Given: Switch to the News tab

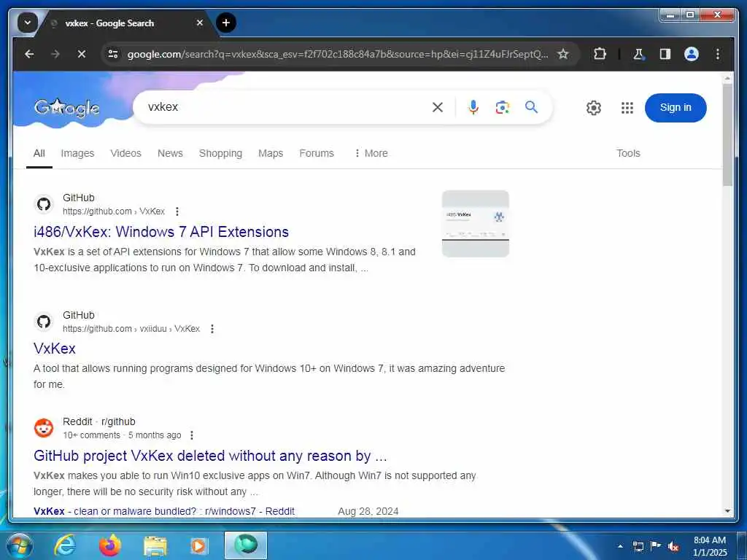Looking at the screenshot, I should 170,153.
